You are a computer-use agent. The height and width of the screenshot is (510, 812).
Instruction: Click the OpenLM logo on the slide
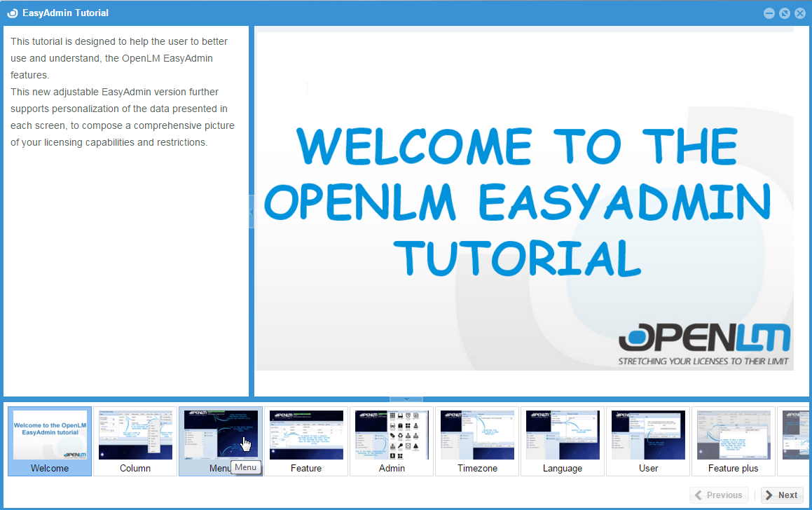pos(704,343)
